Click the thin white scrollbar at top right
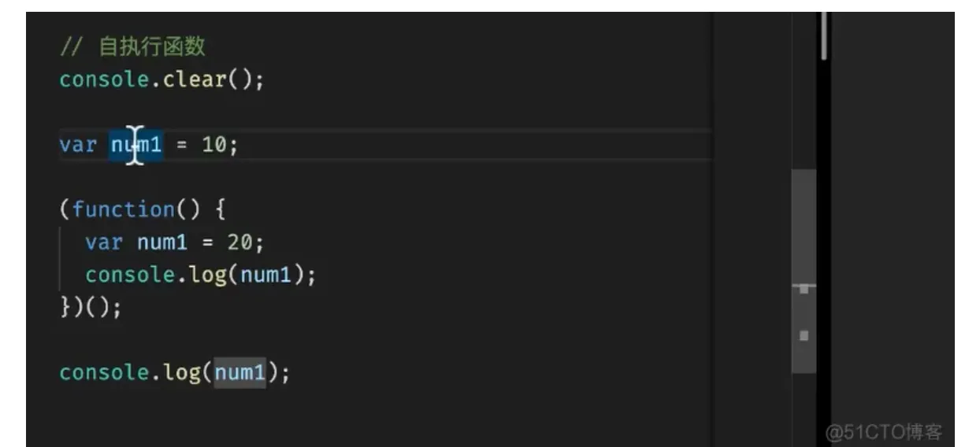 (824, 35)
